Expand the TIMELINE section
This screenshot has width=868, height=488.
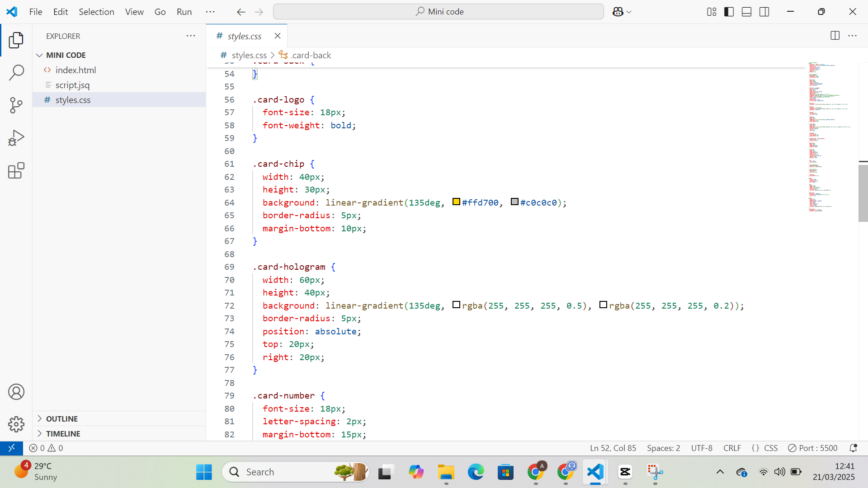point(63,434)
